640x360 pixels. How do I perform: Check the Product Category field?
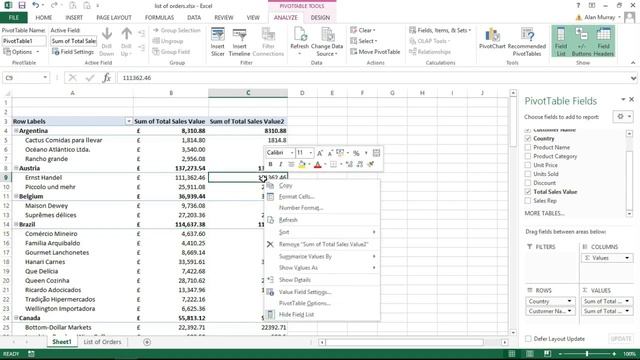[x=528, y=156]
